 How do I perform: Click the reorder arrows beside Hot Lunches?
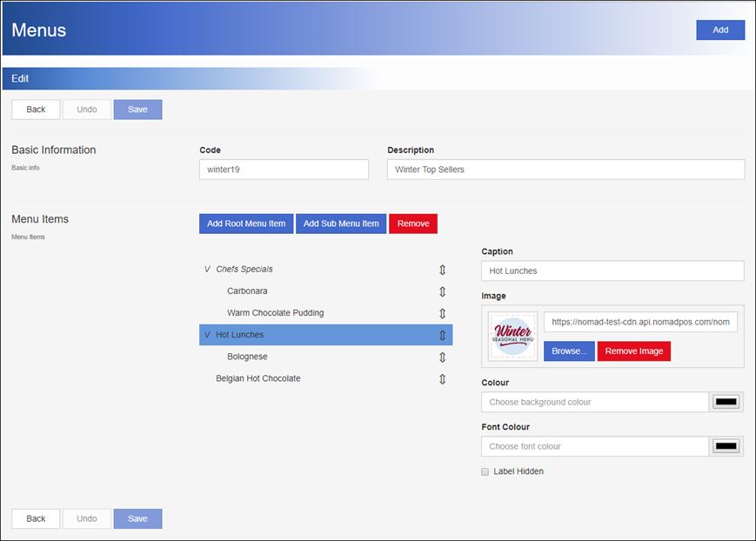(443, 335)
